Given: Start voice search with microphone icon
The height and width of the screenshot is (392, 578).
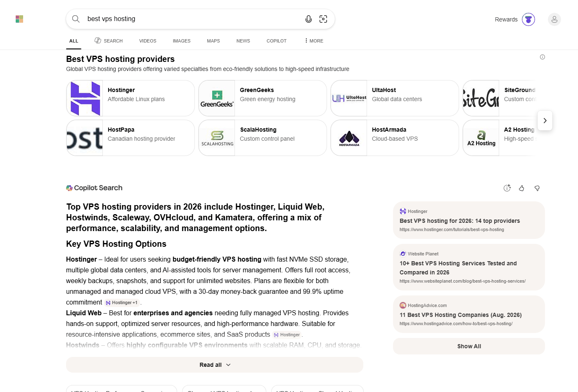Looking at the screenshot, I should click(x=308, y=19).
